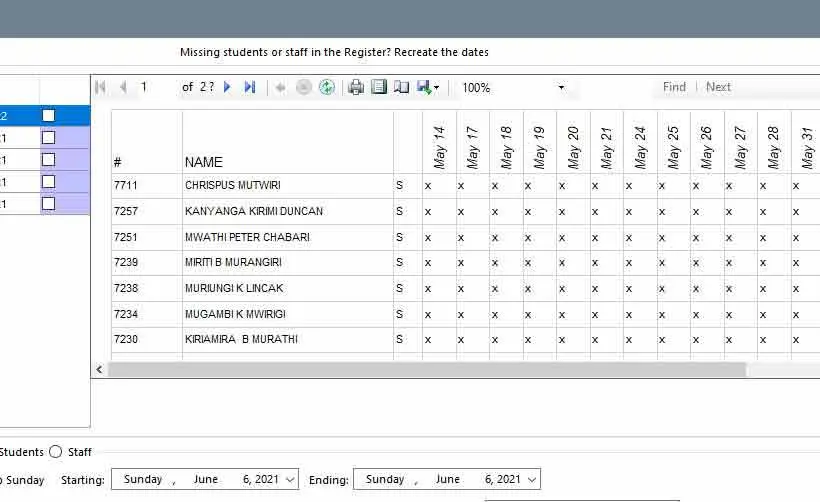Click the May 21 column header

point(606,147)
